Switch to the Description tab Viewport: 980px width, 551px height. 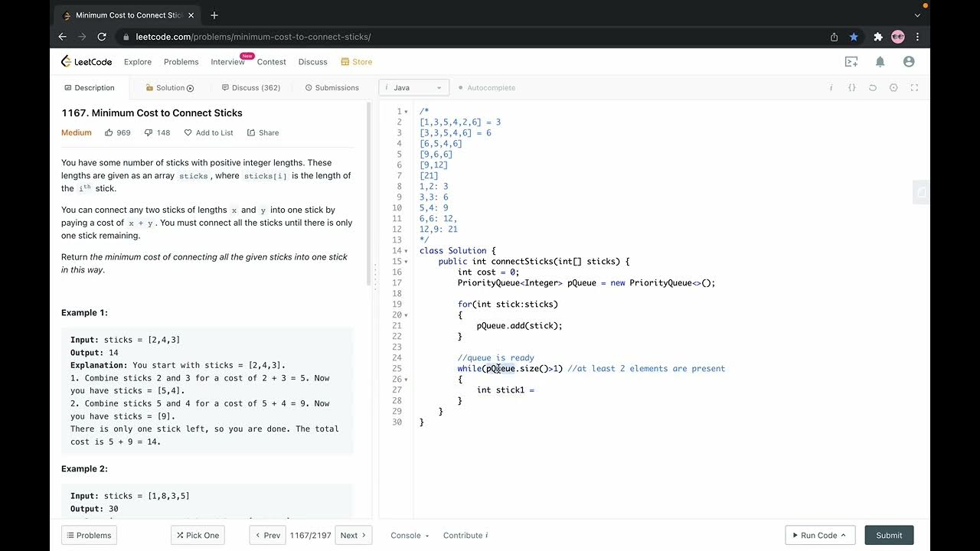(90, 88)
